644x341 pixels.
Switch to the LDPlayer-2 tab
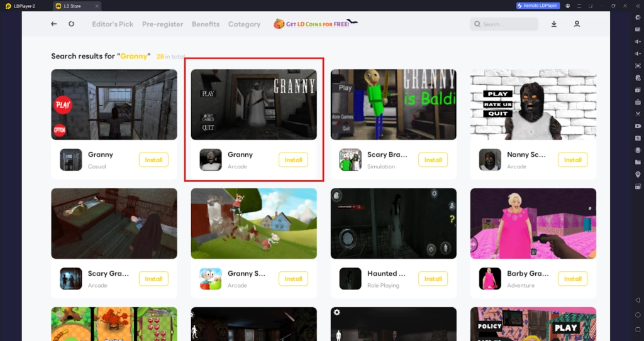pos(20,6)
